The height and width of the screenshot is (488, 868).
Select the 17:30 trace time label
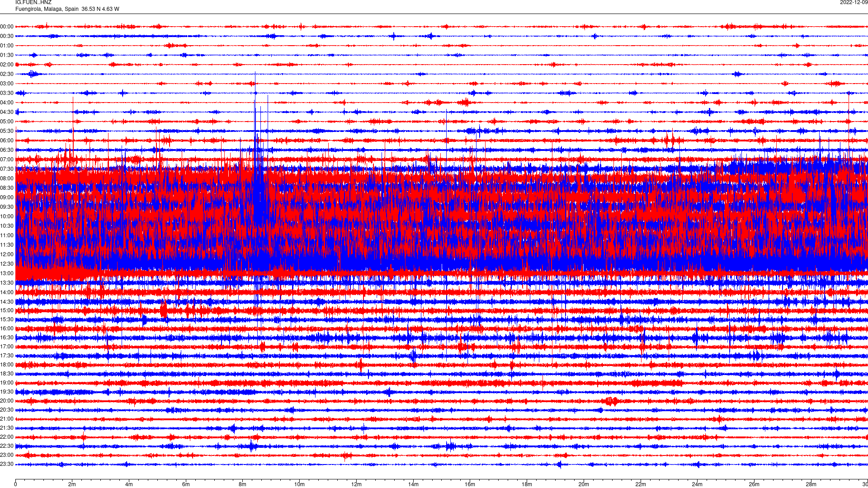click(x=7, y=356)
